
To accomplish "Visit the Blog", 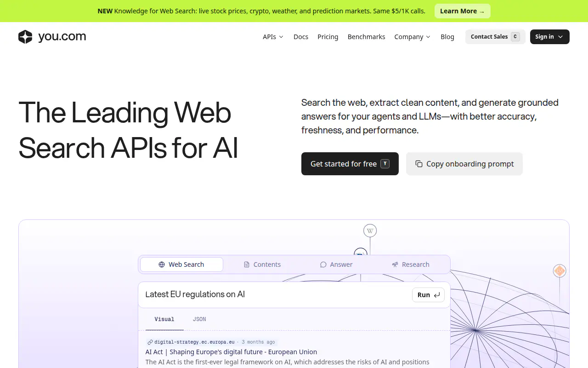I will (447, 37).
